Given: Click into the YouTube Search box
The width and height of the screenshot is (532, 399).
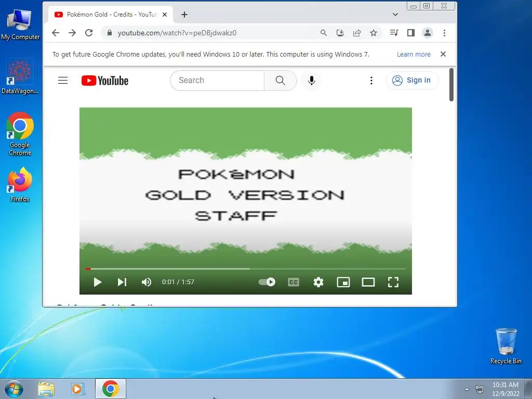Looking at the screenshot, I should point(217,81).
